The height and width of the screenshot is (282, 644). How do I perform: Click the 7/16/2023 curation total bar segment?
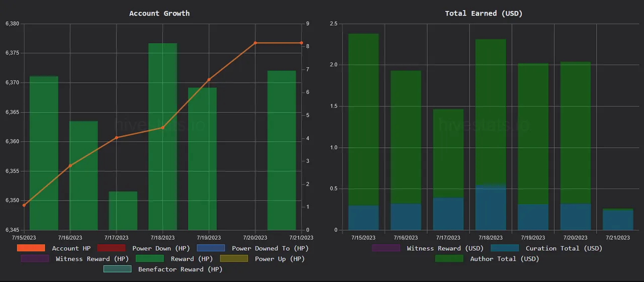pos(406,217)
